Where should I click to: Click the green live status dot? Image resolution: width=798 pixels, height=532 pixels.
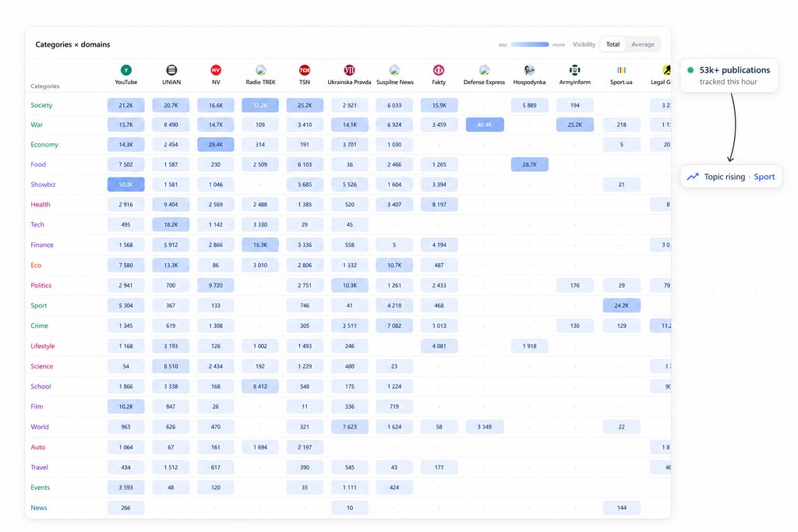click(690, 70)
